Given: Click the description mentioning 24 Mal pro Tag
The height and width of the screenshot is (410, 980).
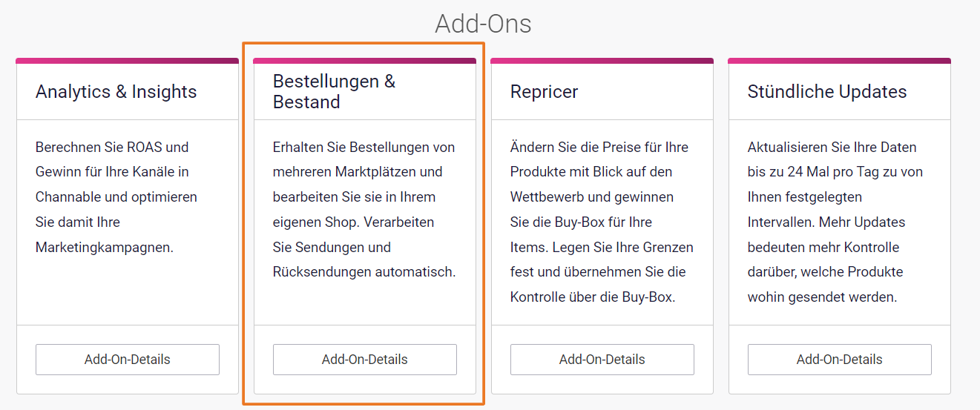Looking at the screenshot, I should point(835,222).
